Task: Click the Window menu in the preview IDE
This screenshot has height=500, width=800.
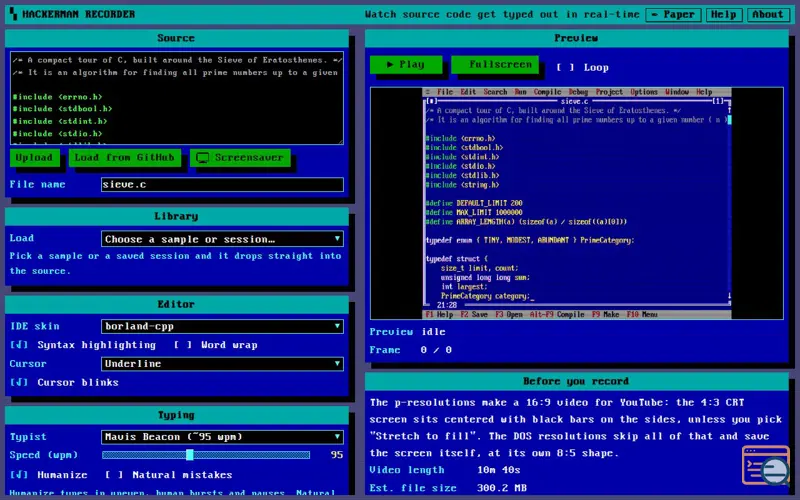Action: [677, 92]
